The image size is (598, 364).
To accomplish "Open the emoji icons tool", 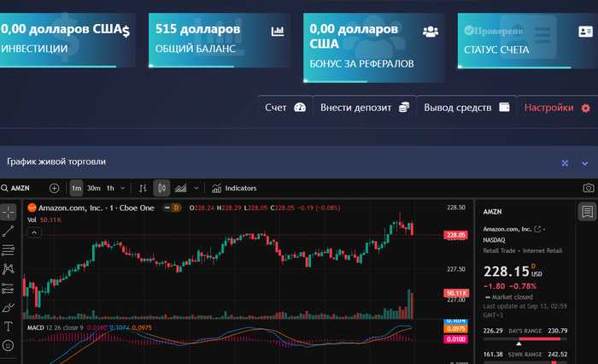I will pyautogui.click(x=8, y=345).
